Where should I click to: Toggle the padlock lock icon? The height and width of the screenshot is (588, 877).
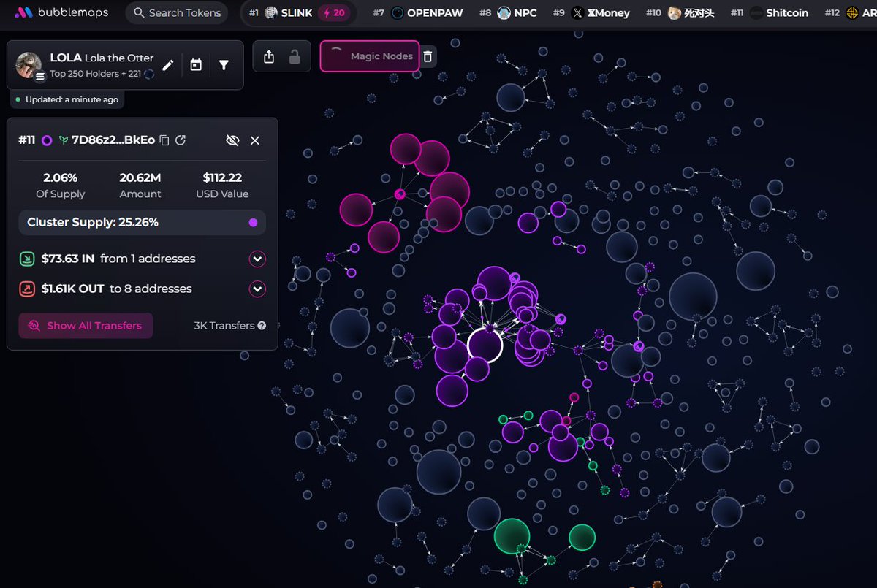click(x=295, y=56)
